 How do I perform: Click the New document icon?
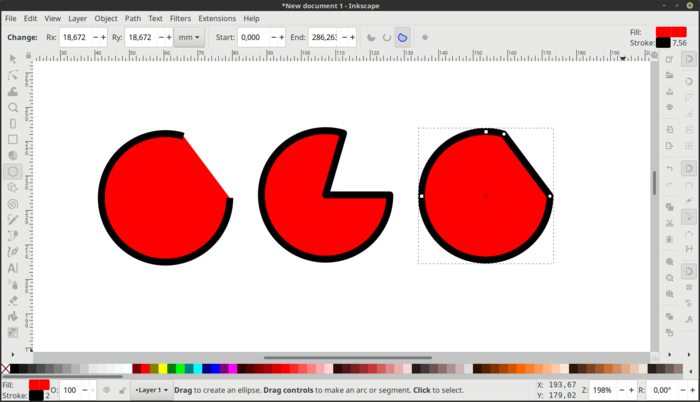(x=669, y=59)
